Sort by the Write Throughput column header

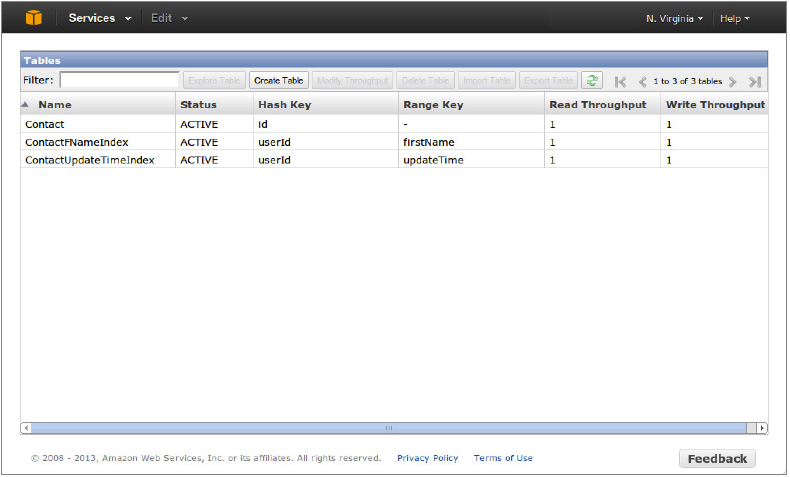coord(714,104)
